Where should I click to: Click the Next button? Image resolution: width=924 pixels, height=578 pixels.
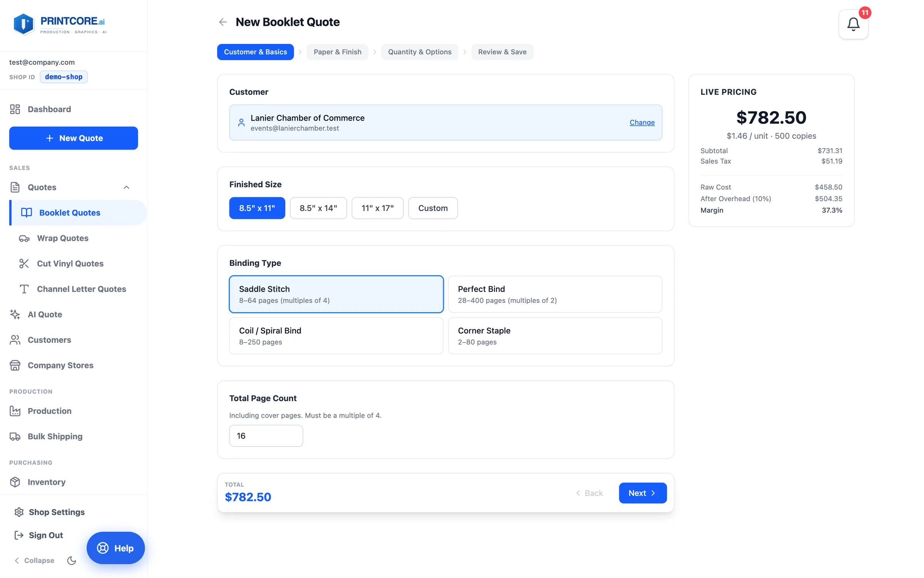643,493
